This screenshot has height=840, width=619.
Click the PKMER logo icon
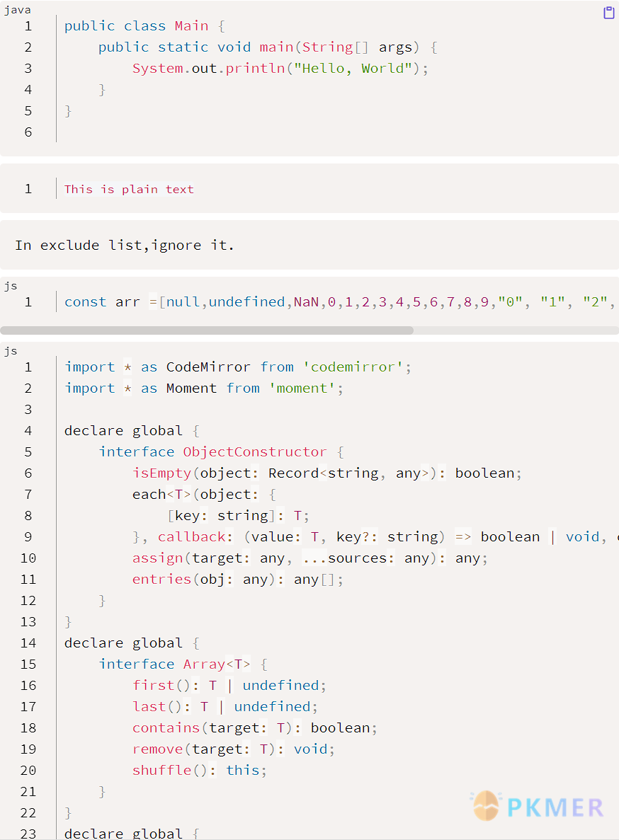click(x=487, y=807)
